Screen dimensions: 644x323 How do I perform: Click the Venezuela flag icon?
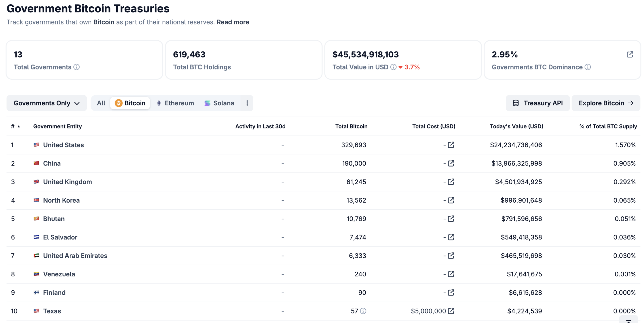[36, 274]
